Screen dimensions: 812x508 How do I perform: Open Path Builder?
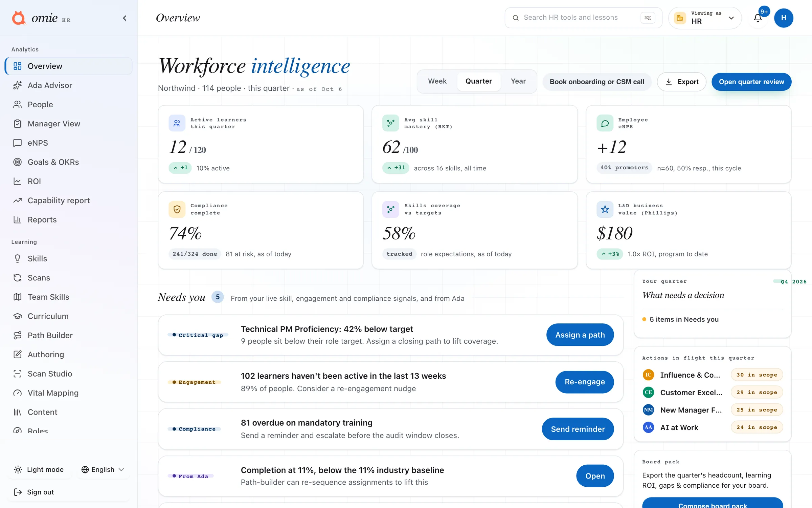tap(68, 335)
